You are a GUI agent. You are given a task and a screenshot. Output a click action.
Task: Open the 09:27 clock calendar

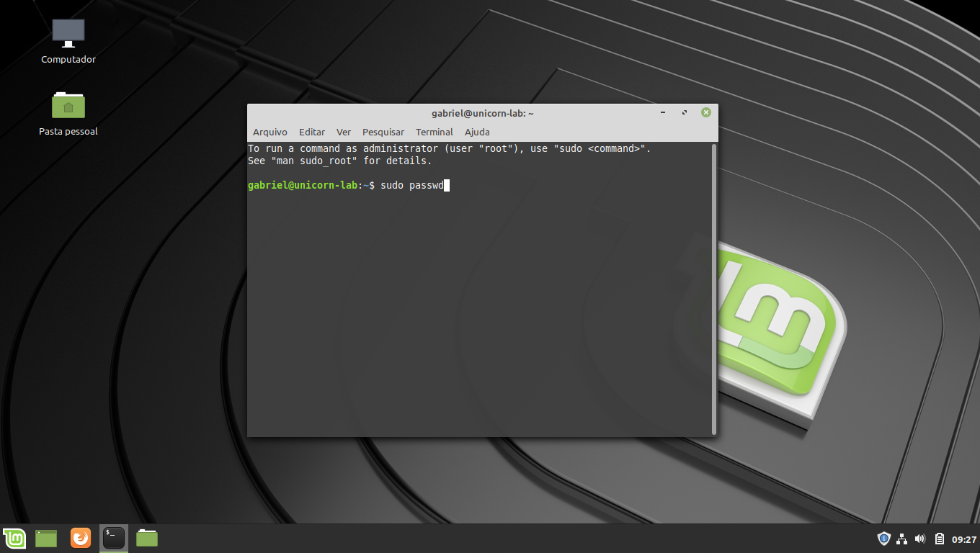964,539
